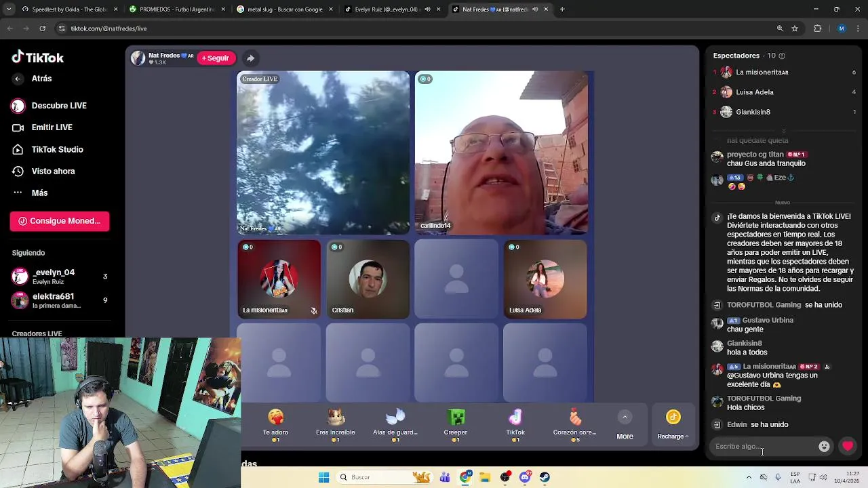Mute audio on Evelyn Ruiz tab
The width and height of the screenshot is (868, 488).
click(x=427, y=9)
